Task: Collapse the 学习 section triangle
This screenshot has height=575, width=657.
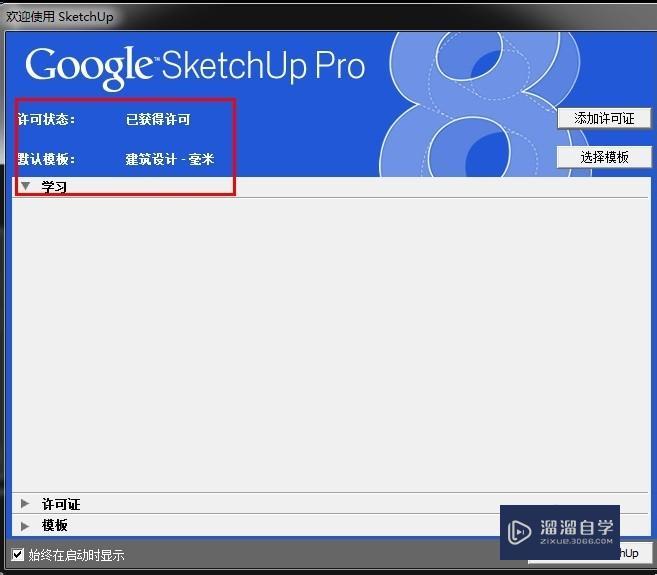Action: click(x=26, y=186)
